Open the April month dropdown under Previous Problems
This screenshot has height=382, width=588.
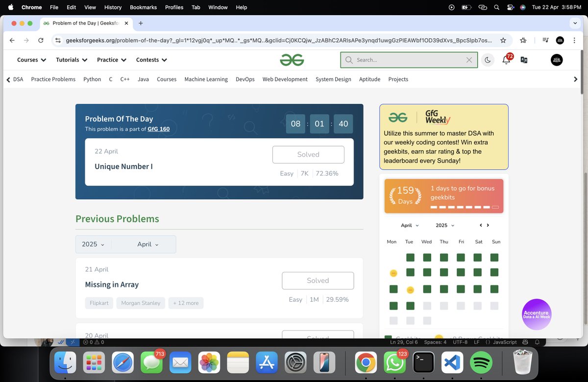tap(148, 244)
